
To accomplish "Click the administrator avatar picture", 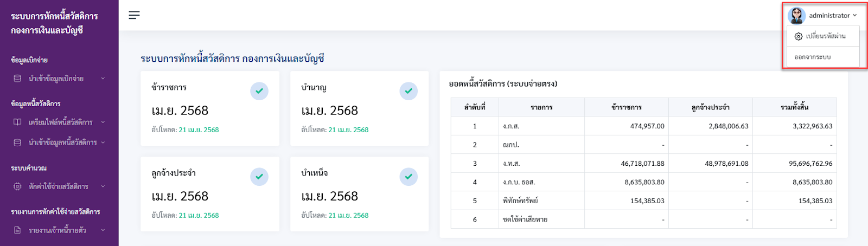I will (x=796, y=16).
